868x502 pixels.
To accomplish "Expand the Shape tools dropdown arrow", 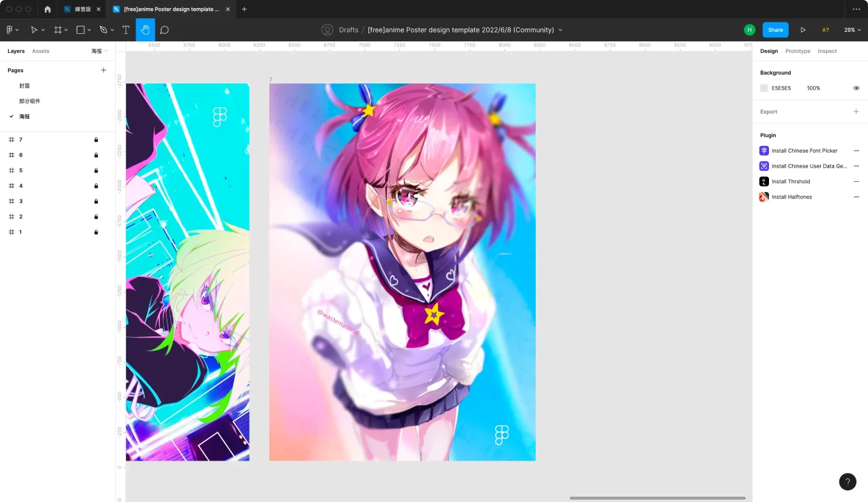I will pos(90,30).
